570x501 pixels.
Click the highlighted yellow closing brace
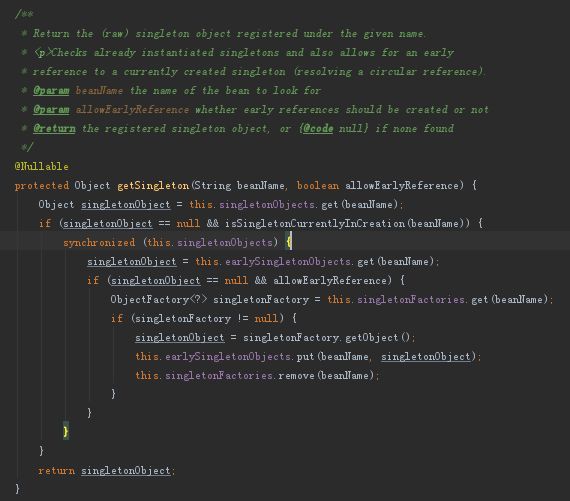pyautogui.click(x=66, y=432)
